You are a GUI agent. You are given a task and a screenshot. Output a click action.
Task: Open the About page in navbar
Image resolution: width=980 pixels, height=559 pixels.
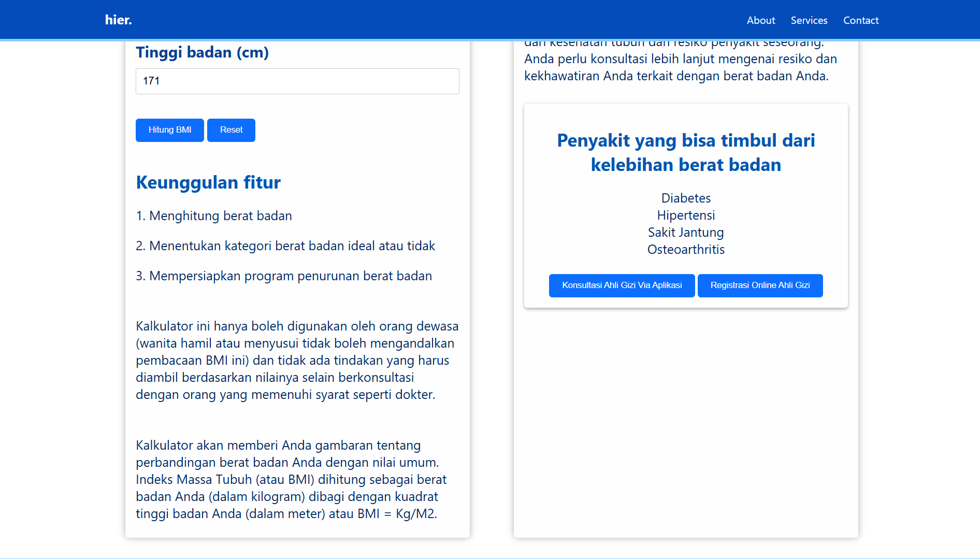(760, 20)
